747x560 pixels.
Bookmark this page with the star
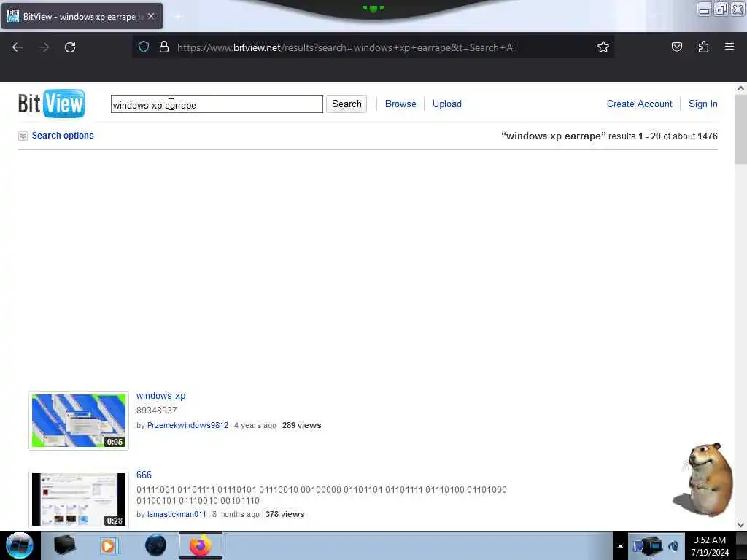tap(603, 47)
